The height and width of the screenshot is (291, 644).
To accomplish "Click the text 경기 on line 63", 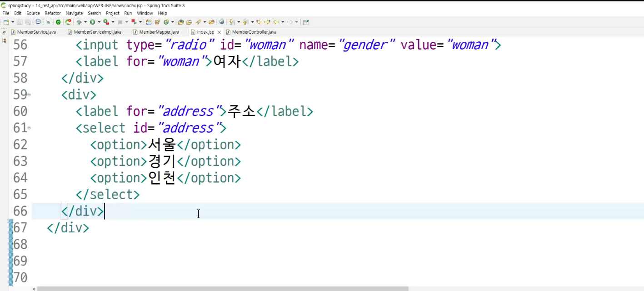I will (x=162, y=161).
